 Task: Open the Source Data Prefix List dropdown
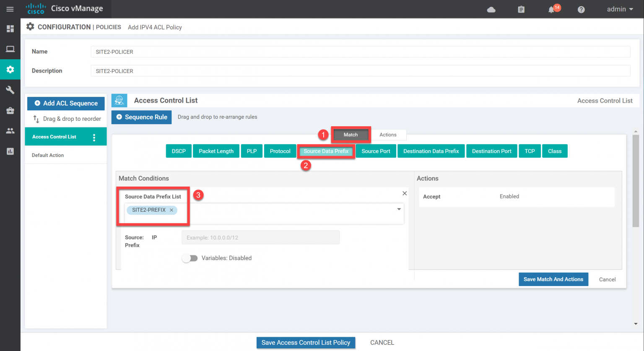(x=399, y=208)
